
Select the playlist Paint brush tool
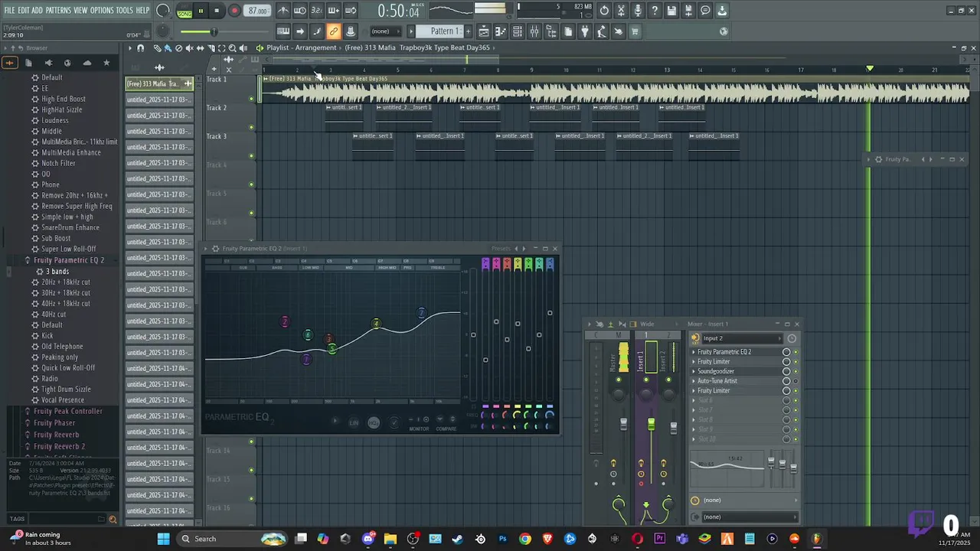(168, 48)
